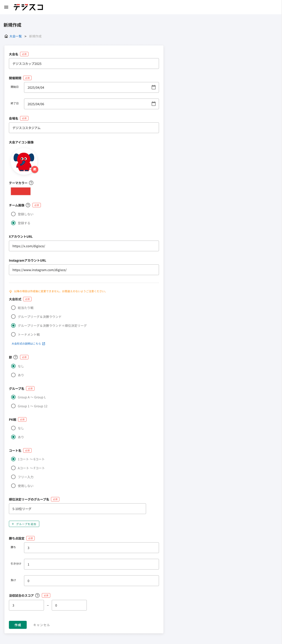Go to 大会一覧 breadcrumb link
282x644 pixels.
pos(15,36)
